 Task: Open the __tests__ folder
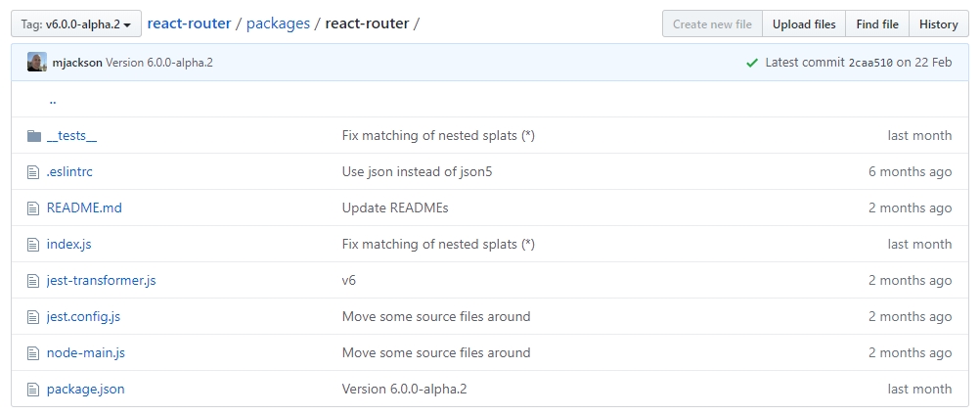(71, 136)
